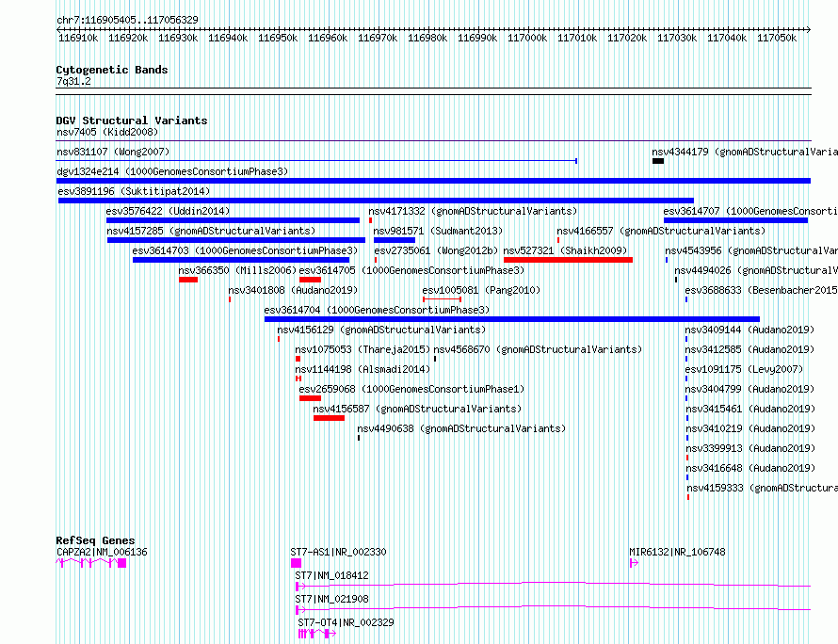The image size is (838, 644).
Task: Click the CAPZA2|NM_006136 gene label
Action: [x=102, y=552]
